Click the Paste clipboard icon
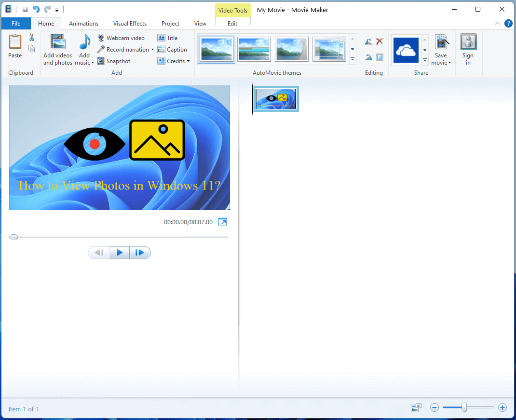Viewport: 516px width, 420px height. pos(15,42)
